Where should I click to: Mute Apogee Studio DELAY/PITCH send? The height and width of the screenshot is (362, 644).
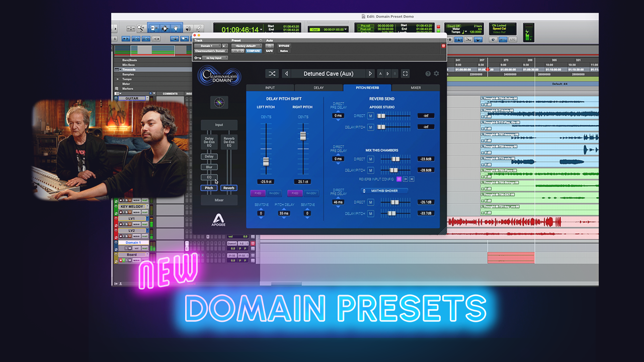[x=371, y=127]
